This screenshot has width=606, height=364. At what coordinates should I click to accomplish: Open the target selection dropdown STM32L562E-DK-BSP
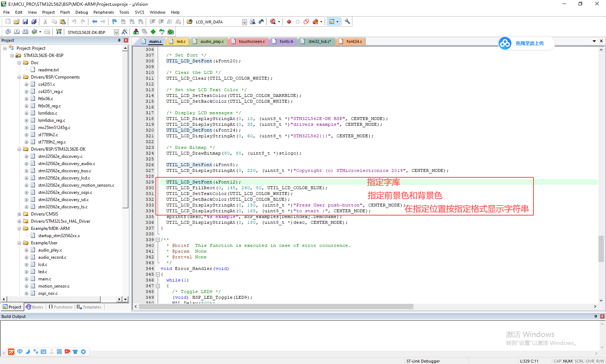pyautogui.click(x=116, y=32)
